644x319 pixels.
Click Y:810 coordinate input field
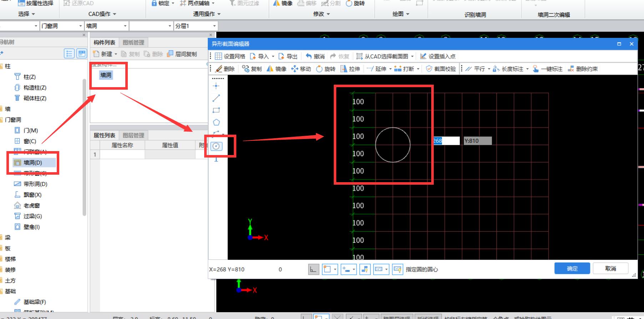pos(478,141)
